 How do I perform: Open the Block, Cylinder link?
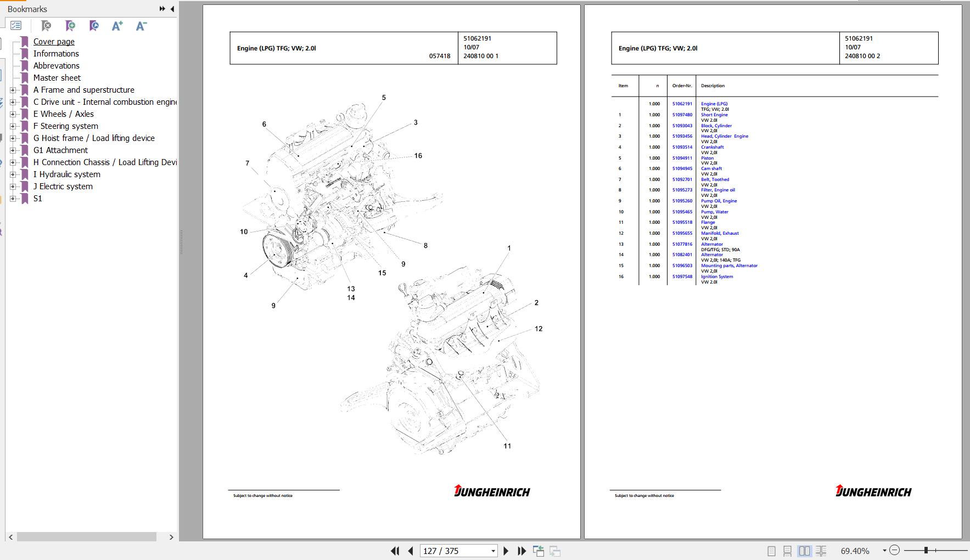716,126
